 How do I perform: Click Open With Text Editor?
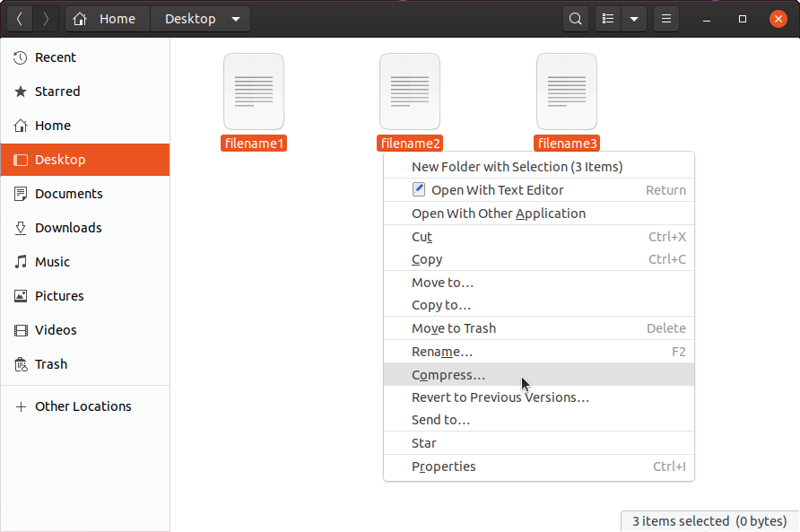coord(497,190)
